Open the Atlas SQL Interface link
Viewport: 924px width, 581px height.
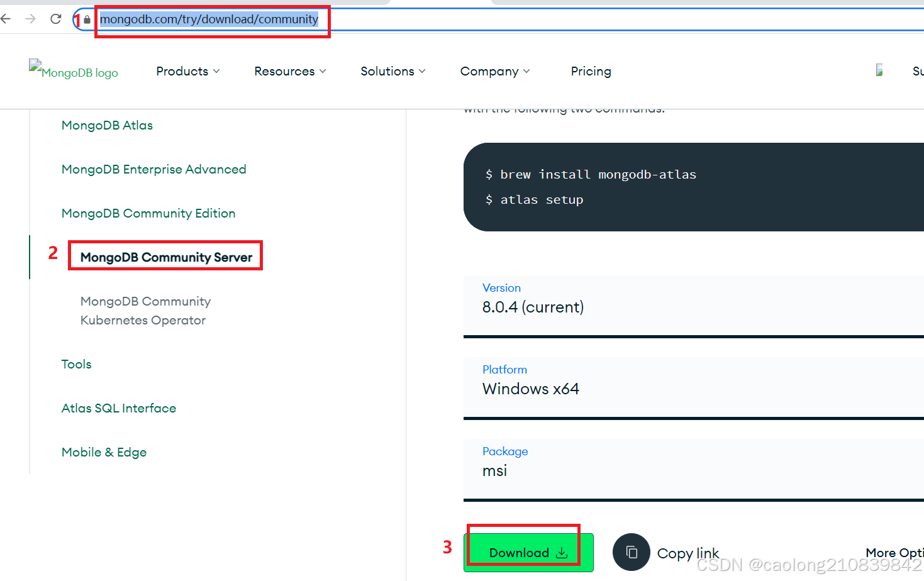[119, 408]
